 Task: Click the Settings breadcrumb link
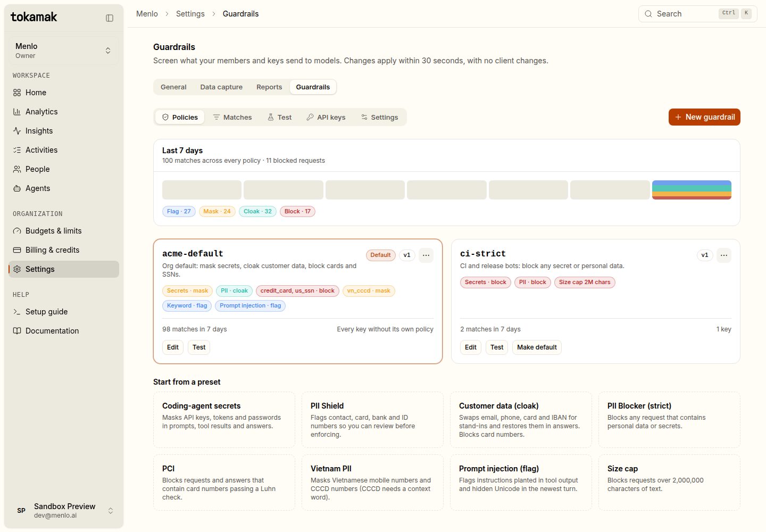[x=190, y=14]
